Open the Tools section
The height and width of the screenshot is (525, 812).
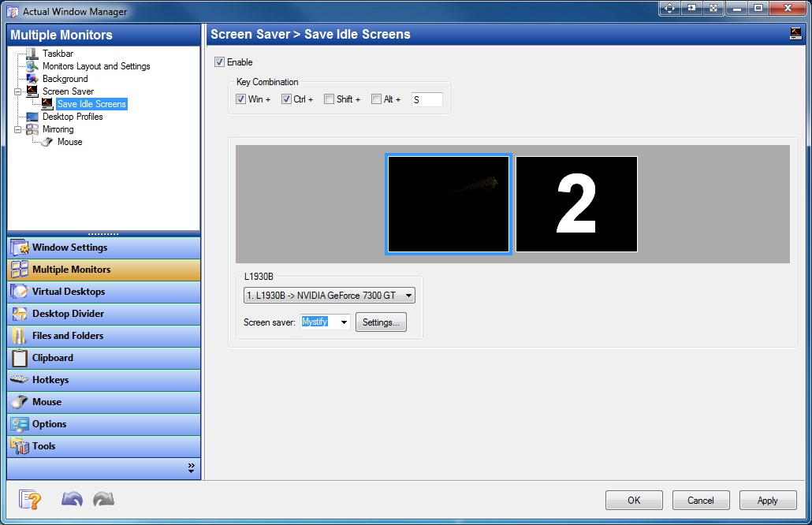pos(103,446)
